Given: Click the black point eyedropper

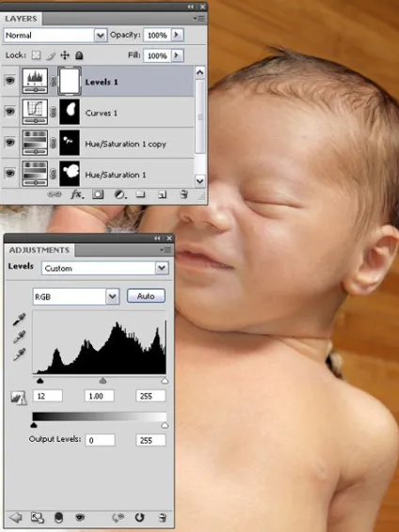Looking at the screenshot, I should click(x=19, y=320).
